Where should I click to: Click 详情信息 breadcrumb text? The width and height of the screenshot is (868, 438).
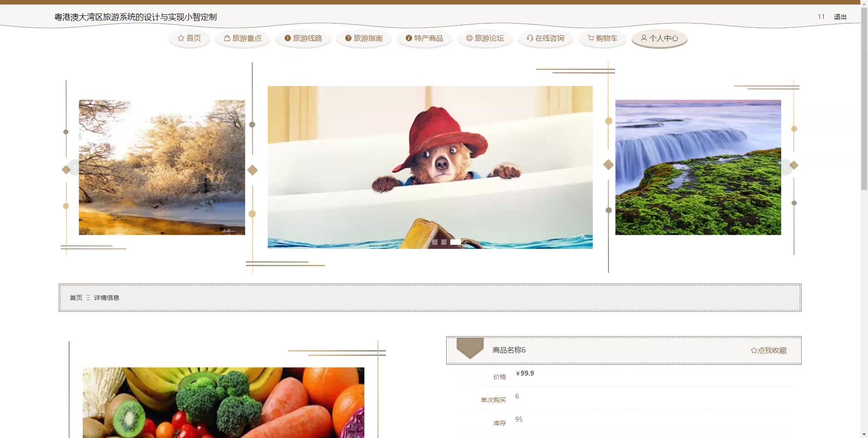coord(107,298)
